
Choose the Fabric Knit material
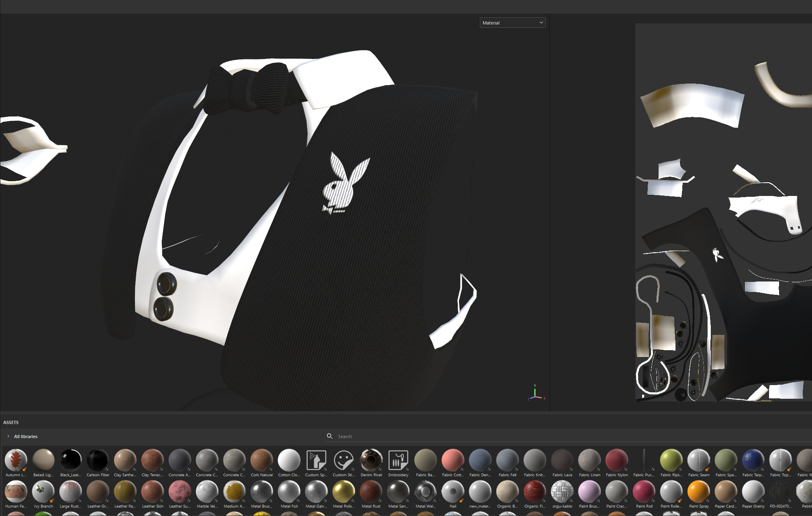[x=535, y=460]
